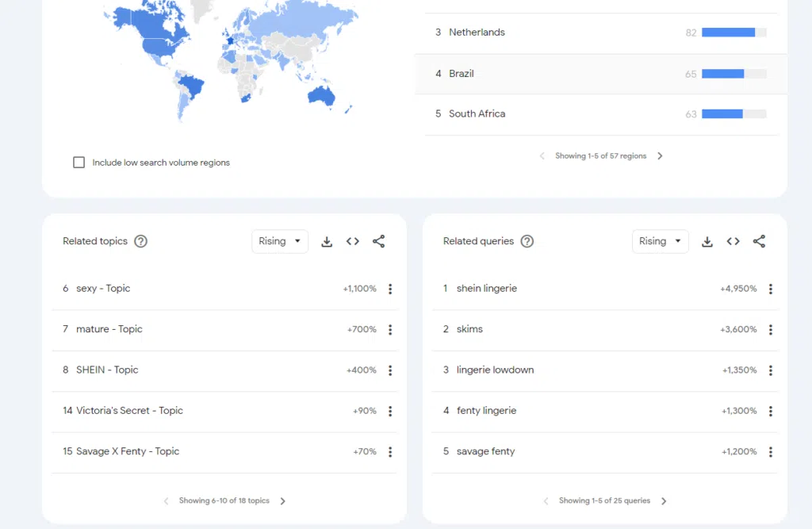812x529 pixels.
Task: Click the Related queries heading
Action: tap(478, 241)
